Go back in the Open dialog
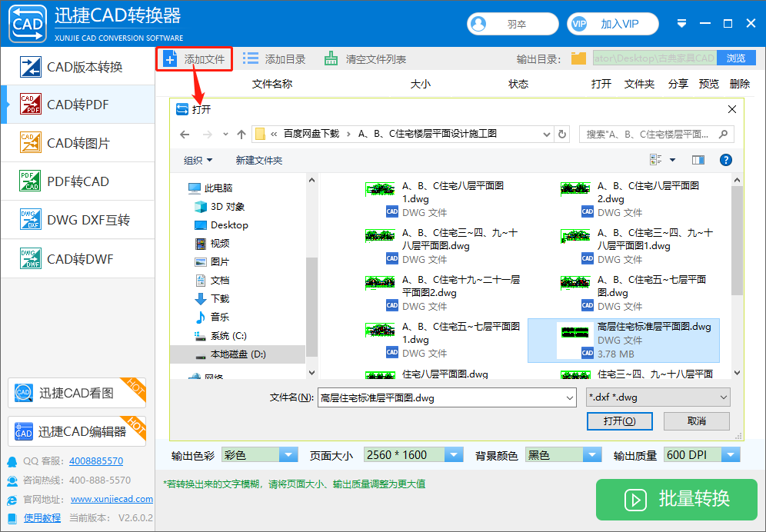The width and height of the screenshot is (766, 532). click(185, 135)
